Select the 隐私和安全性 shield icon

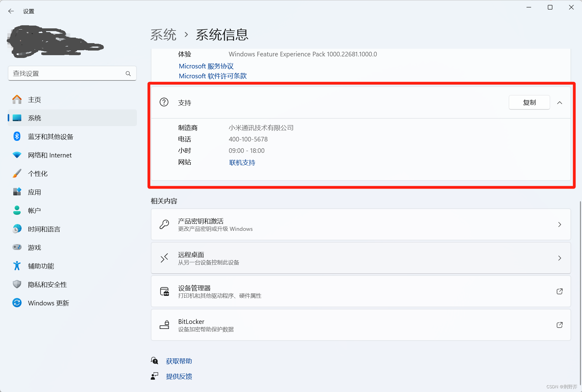pos(17,284)
